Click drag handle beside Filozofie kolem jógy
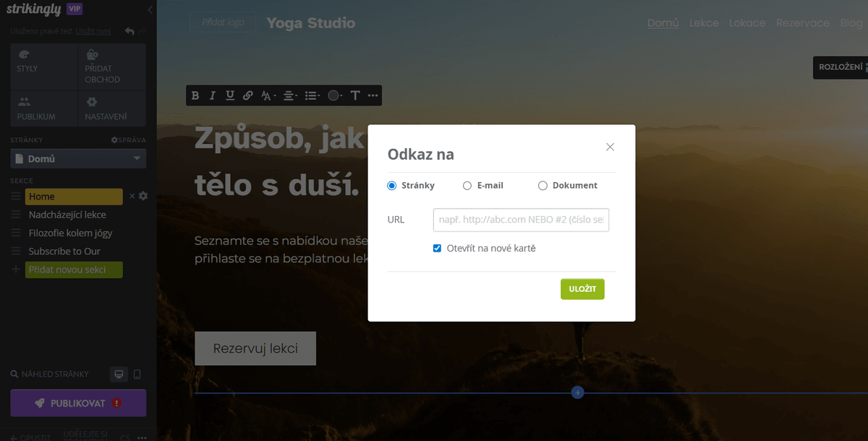The height and width of the screenshot is (441, 868). coord(16,233)
